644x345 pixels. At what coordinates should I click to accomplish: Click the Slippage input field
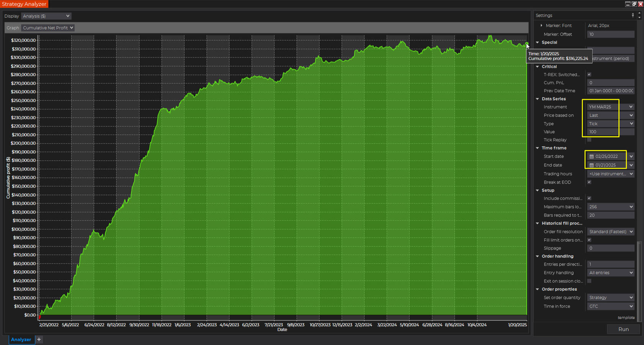pos(610,248)
